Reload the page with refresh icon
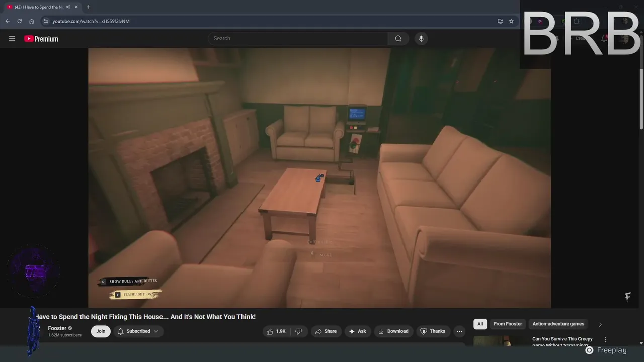 coord(19,21)
